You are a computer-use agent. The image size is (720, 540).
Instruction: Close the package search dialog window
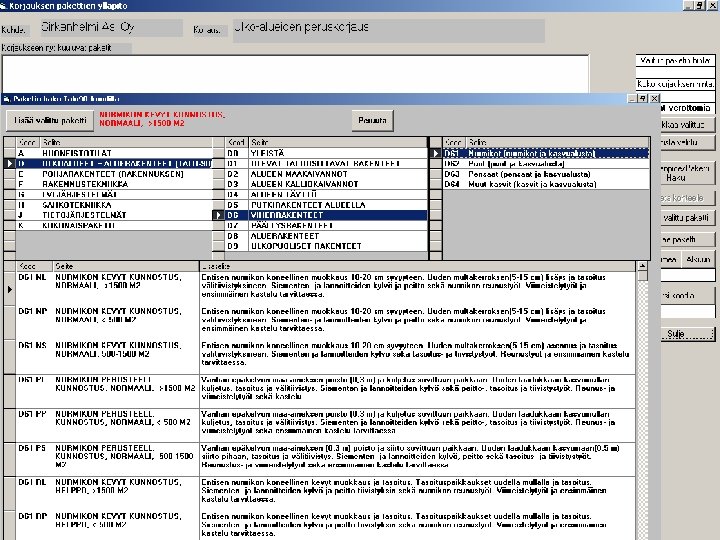tap(654, 98)
